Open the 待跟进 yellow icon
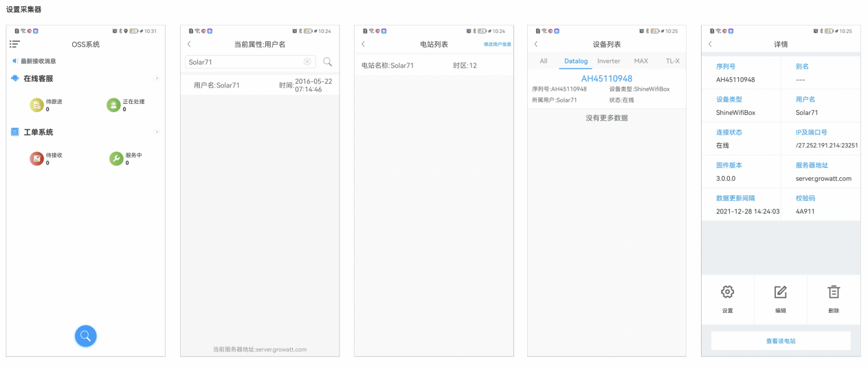The height and width of the screenshot is (368, 868). pos(36,105)
